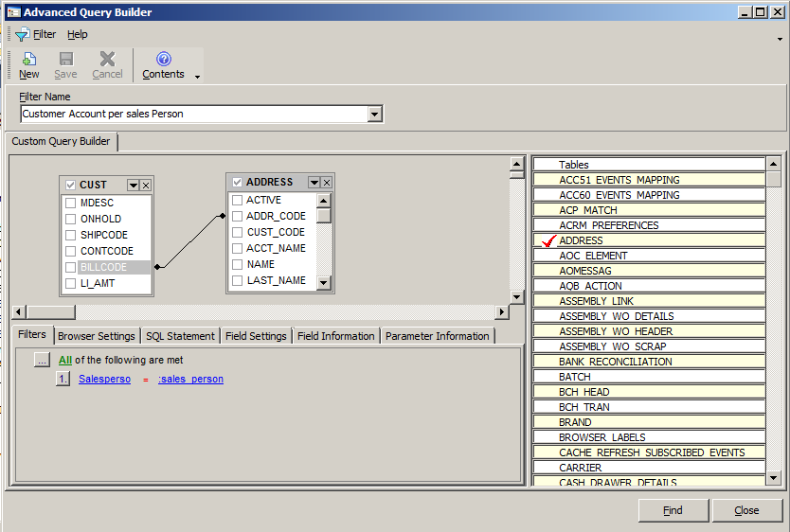Switch to the Parameter Information tab

tap(438, 336)
